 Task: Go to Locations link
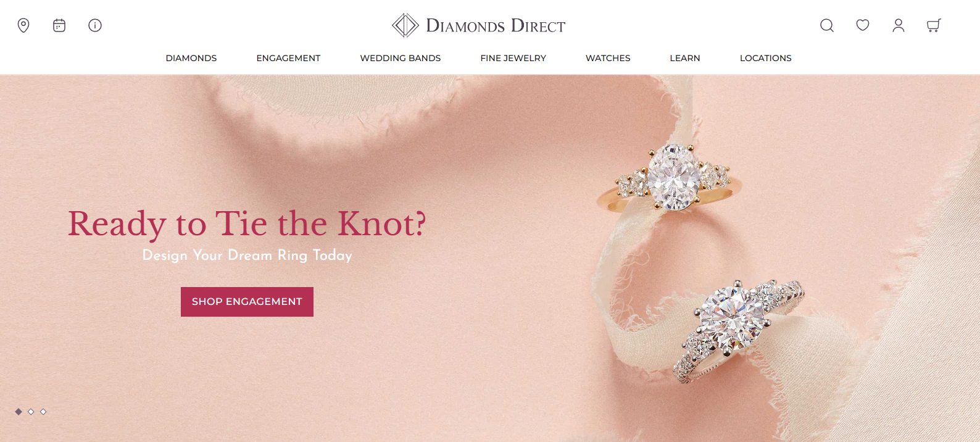pyautogui.click(x=766, y=58)
